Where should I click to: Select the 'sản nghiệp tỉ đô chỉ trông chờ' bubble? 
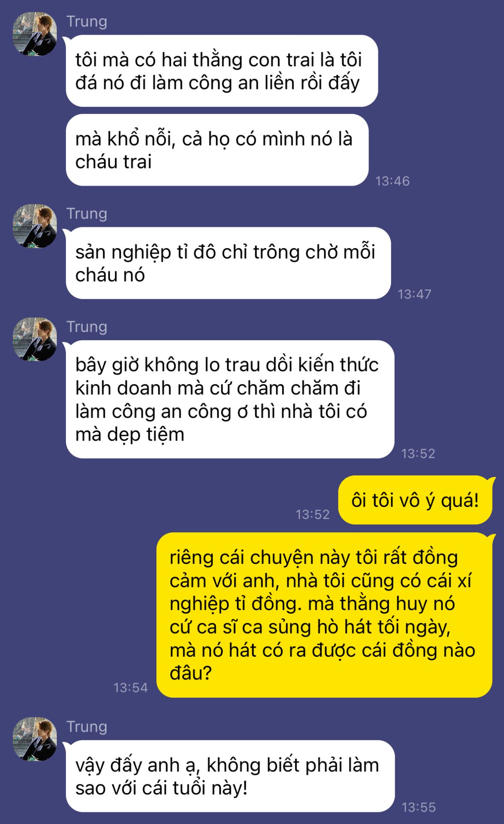(x=228, y=263)
